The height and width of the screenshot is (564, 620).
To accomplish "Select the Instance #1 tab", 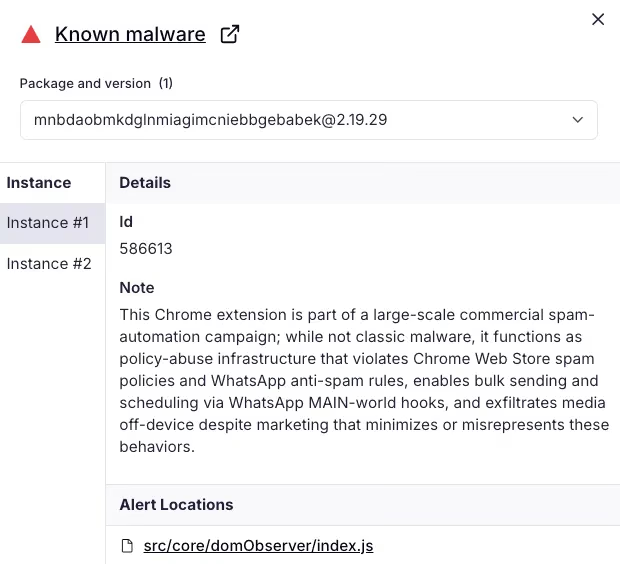I will click(48, 223).
